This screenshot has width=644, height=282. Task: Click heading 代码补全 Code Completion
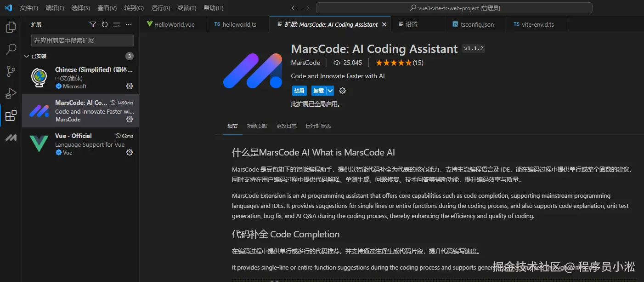click(286, 234)
